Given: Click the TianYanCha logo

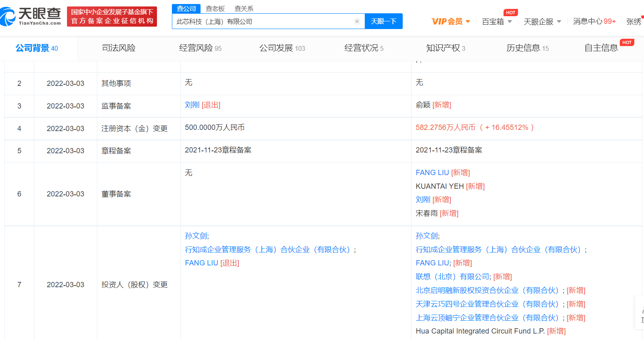Looking at the screenshot, I should [31, 17].
